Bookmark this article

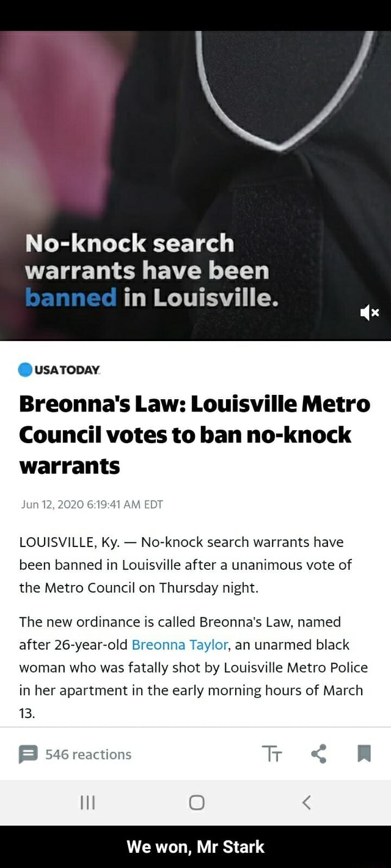click(364, 754)
